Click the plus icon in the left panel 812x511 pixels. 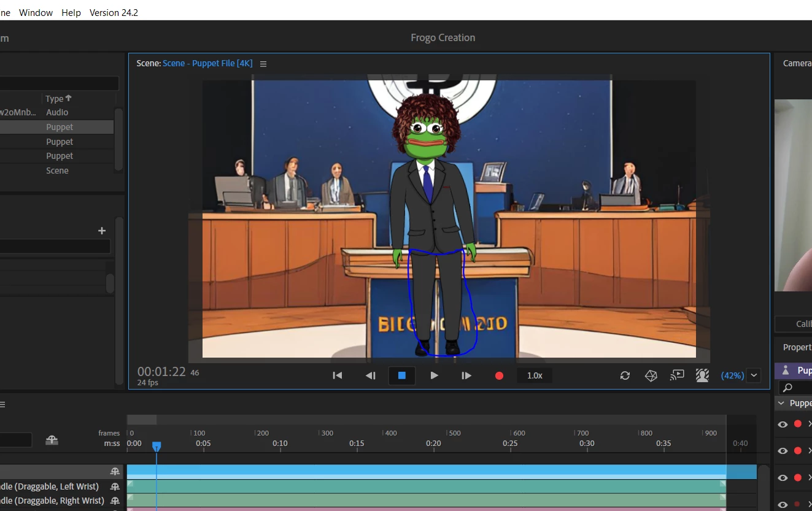pos(102,231)
